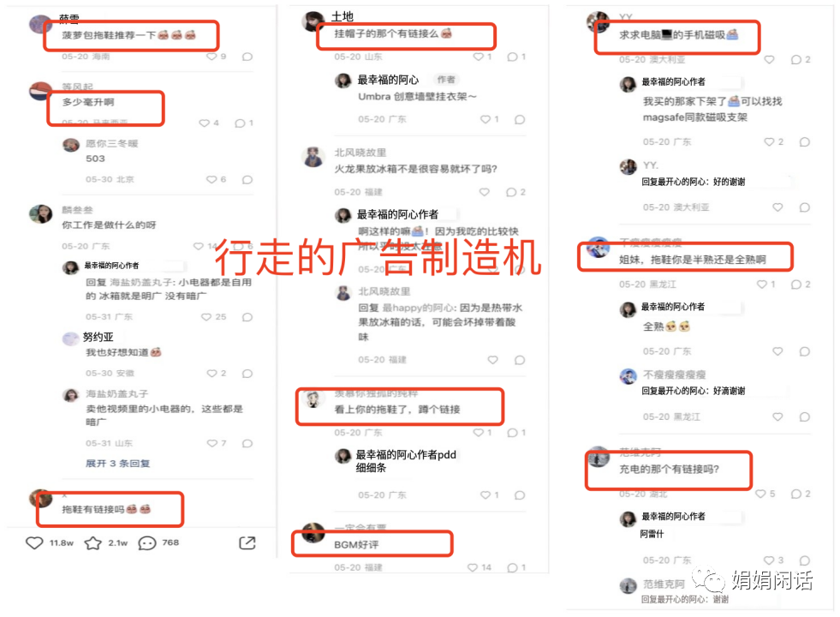Open 最幸福的阿心 author profile in Umbra reply
Viewport: 840px width, 617px height.
388,80
